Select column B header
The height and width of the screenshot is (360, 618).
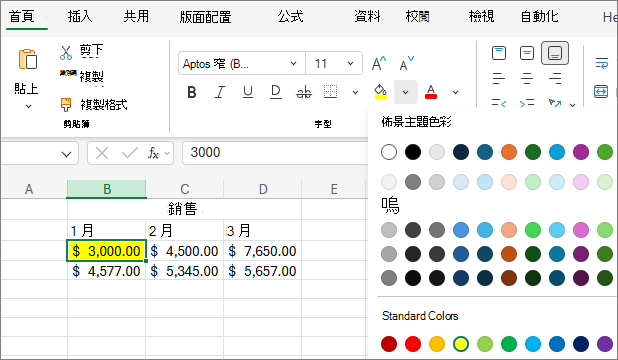pos(106,189)
